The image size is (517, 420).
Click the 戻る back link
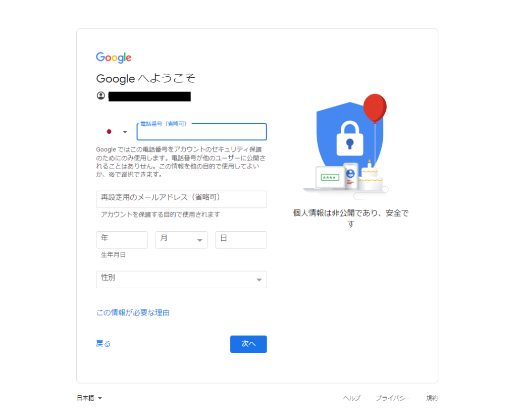point(103,343)
